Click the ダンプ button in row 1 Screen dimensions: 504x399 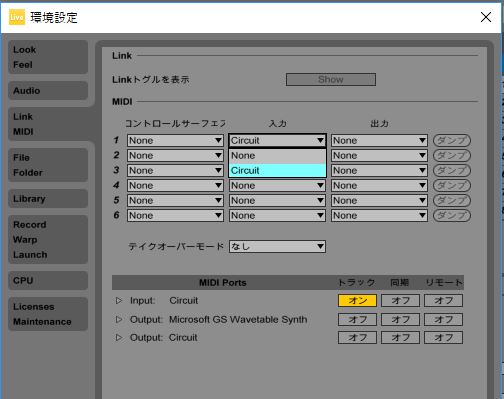pos(452,140)
